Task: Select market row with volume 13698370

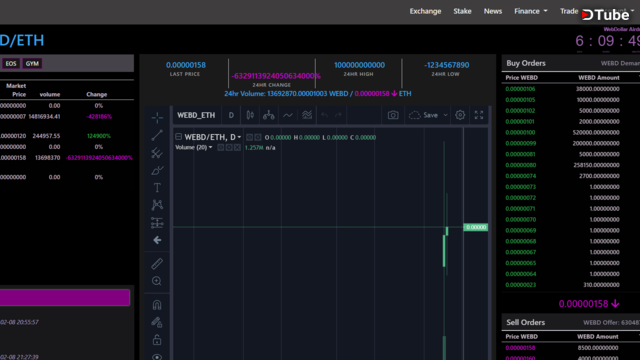Action: pyautogui.click(x=67, y=158)
